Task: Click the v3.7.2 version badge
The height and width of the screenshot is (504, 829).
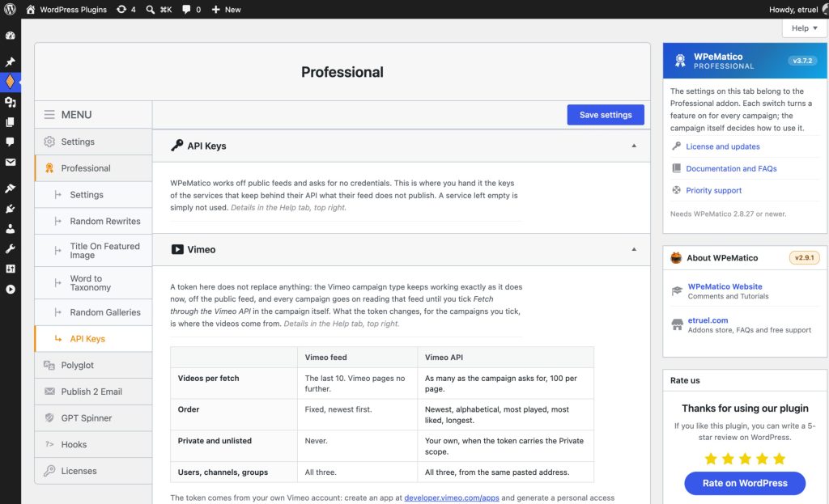Action: (802, 61)
